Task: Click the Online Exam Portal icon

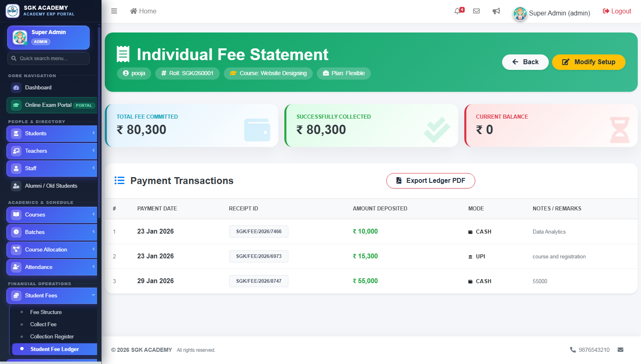Action: 16,105
